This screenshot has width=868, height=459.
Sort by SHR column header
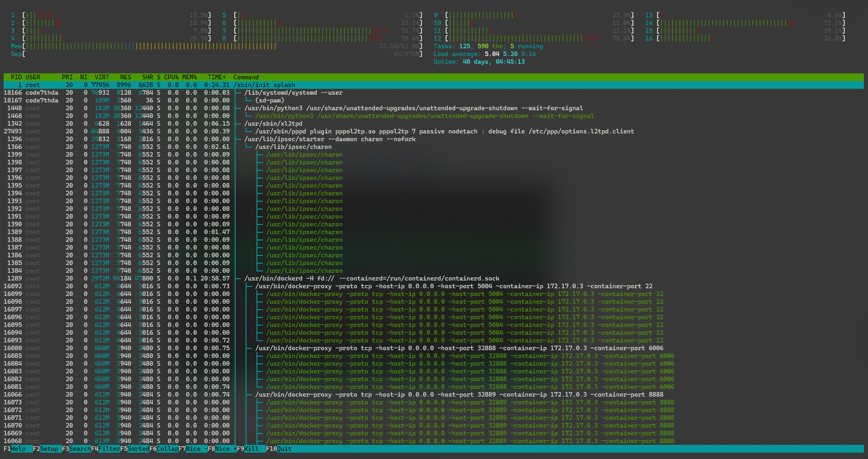(x=148, y=77)
